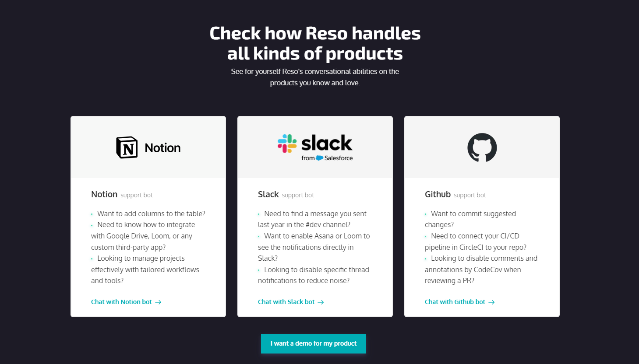Select the Slack support bot card title
639x364 pixels.
pyautogui.click(x=268, y=194)
